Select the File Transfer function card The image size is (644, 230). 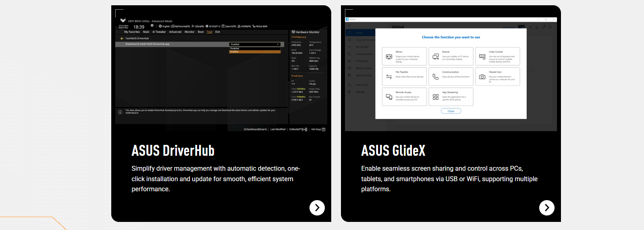coord(404,77)
